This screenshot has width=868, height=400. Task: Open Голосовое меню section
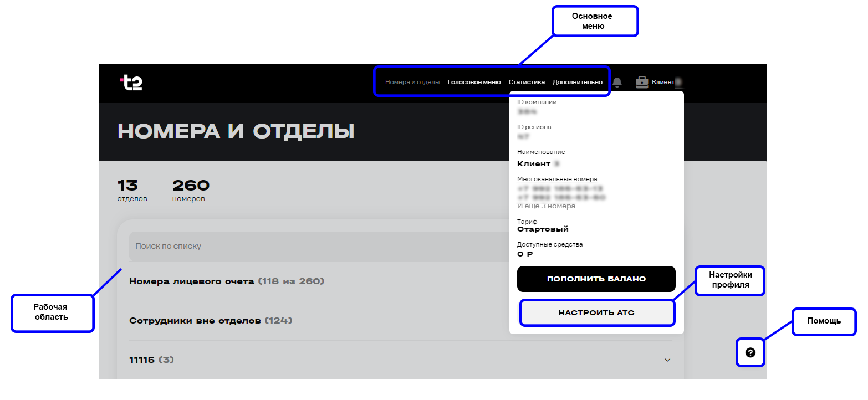(x=474, y=82)
